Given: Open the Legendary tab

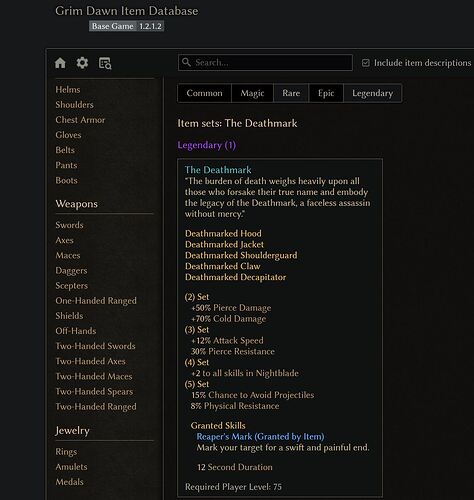Looking at the screenshot, I should click(x=372, y=93).
